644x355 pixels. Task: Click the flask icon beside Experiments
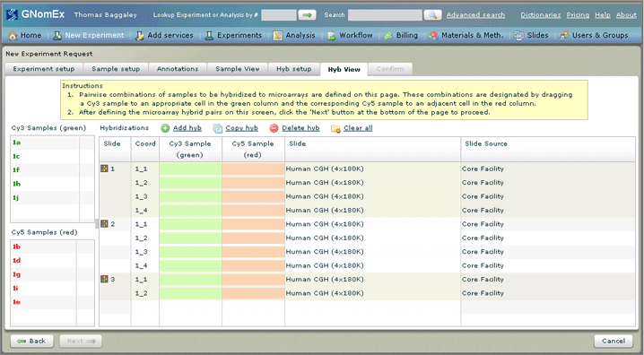(x=209, y=36)
